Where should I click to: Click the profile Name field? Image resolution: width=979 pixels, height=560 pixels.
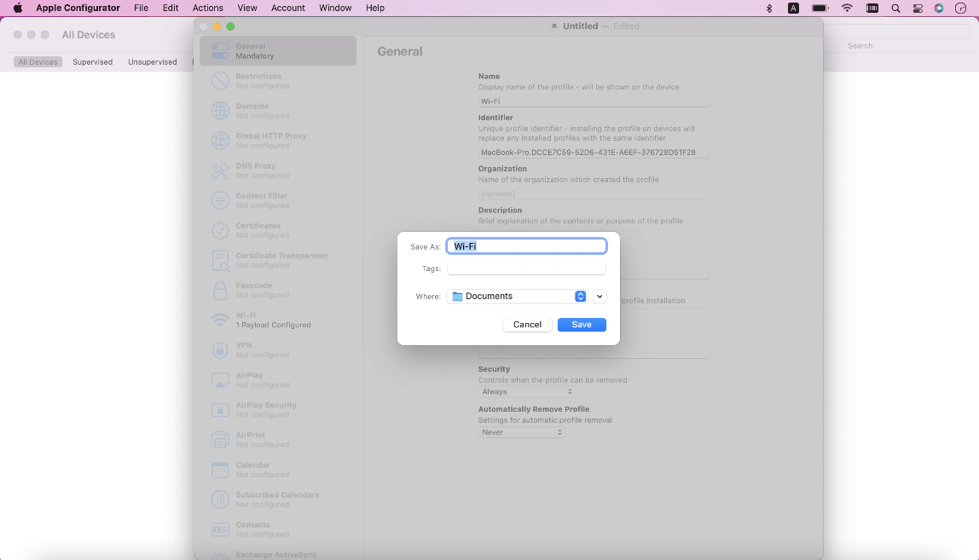click(594, 101)
